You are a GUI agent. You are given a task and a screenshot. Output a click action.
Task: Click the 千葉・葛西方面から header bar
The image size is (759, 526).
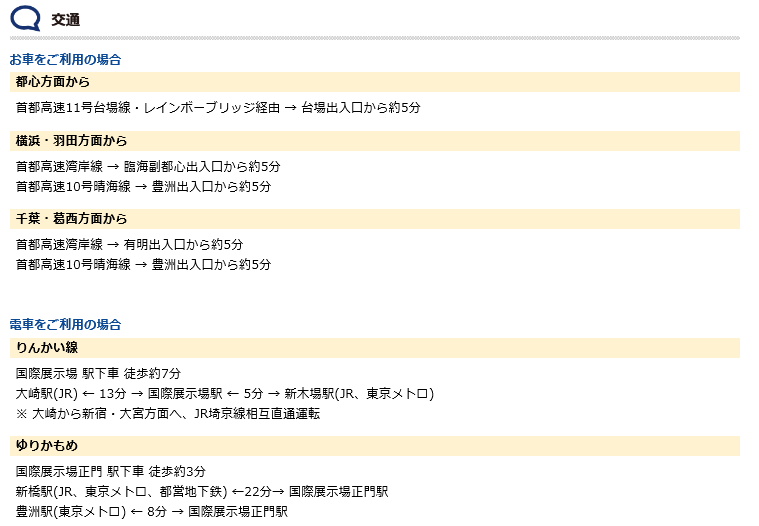coord(375,219)
